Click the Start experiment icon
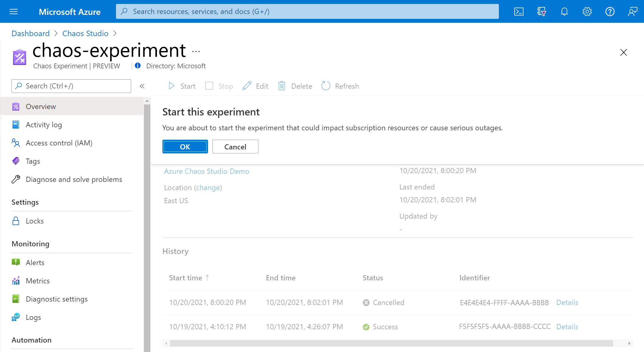The height and width of the screenshot is (352, 644). [172, 86]
